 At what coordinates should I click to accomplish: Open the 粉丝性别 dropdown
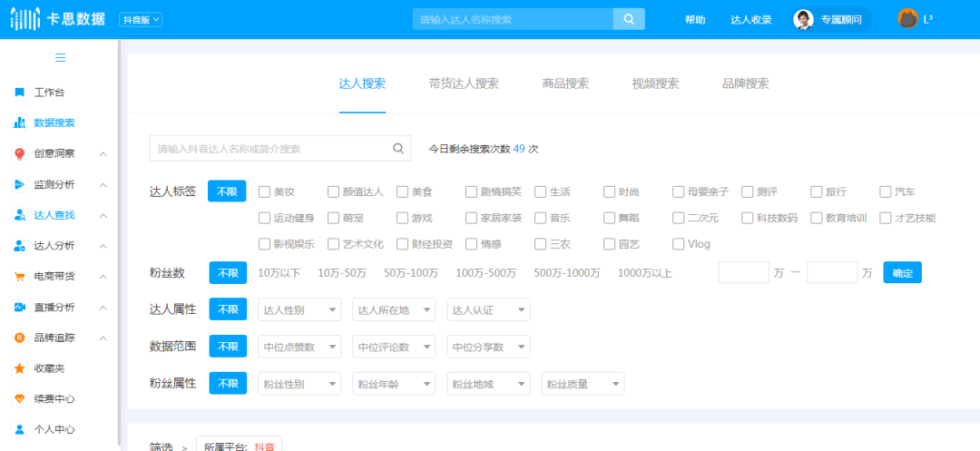click(x=299, y=384)
